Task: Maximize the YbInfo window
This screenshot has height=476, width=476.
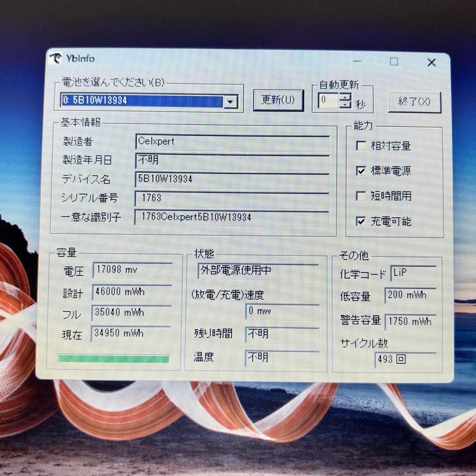Action: pyautogui.click(x=394, y=62)
